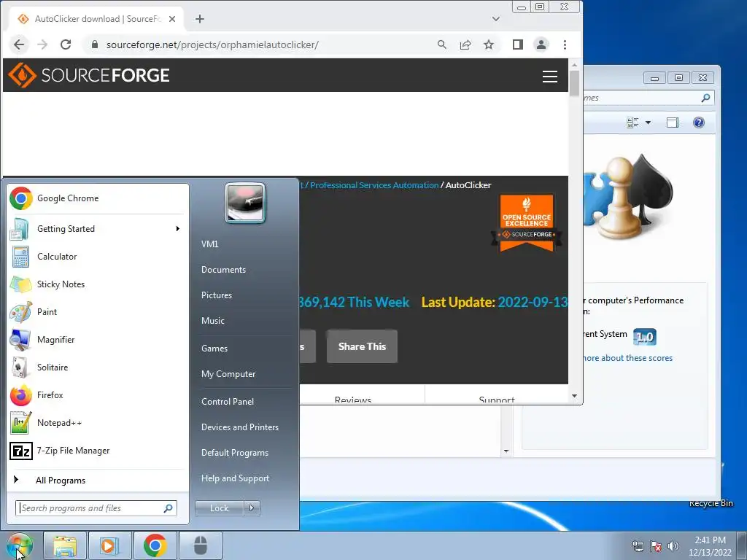This screenshot has height=560, width=747.
Task: Click help icon in Games window
Action: 699,122
